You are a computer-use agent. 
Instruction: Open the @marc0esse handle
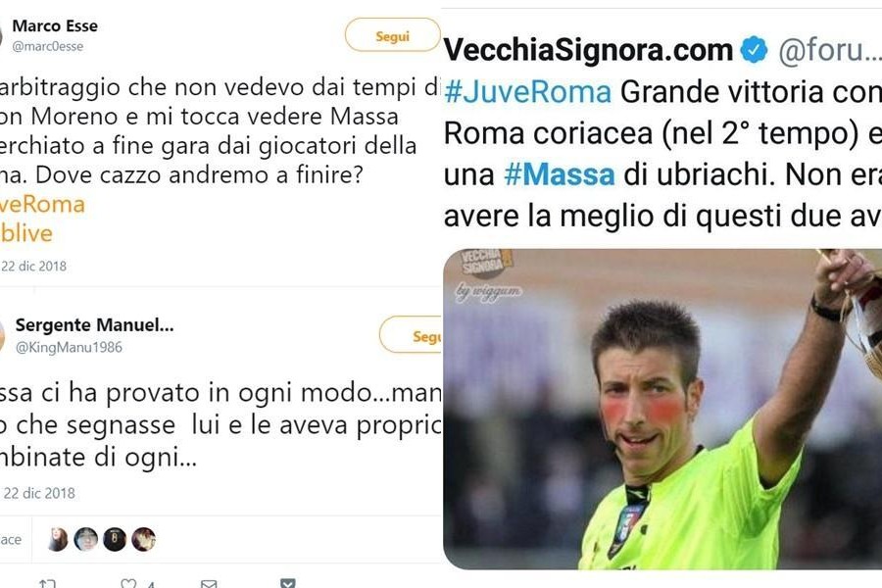[48, 47]
